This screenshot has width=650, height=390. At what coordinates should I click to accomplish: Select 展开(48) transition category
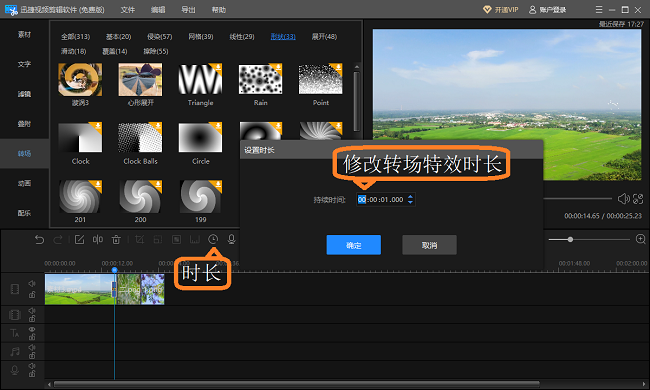[324, 36]
